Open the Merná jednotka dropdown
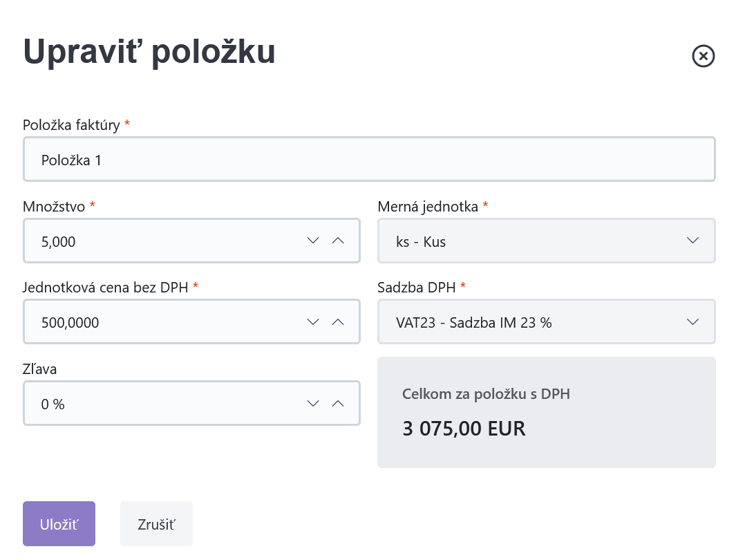 [x=547, y=241]
